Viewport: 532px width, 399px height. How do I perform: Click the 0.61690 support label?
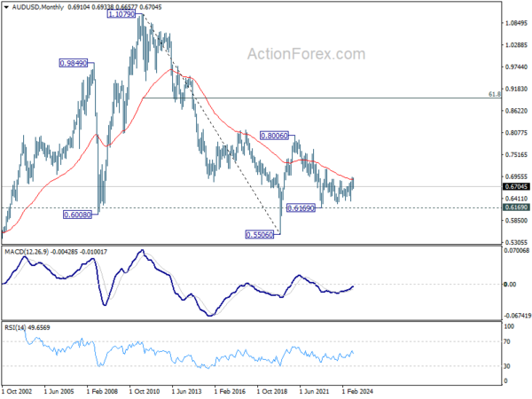tap(301, 208)
